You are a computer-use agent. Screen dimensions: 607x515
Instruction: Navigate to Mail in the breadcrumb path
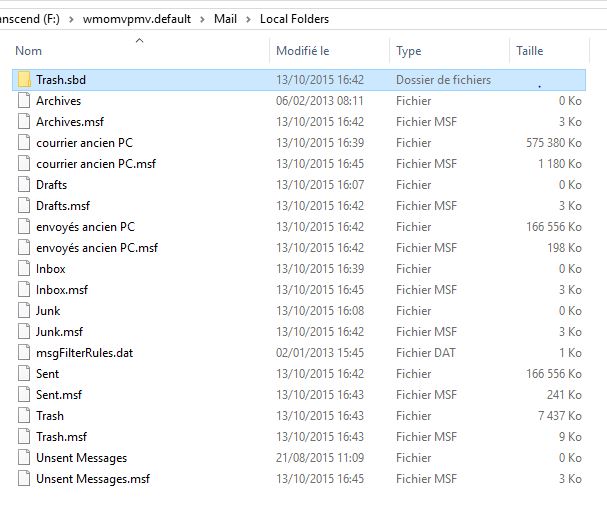[227, 19]
